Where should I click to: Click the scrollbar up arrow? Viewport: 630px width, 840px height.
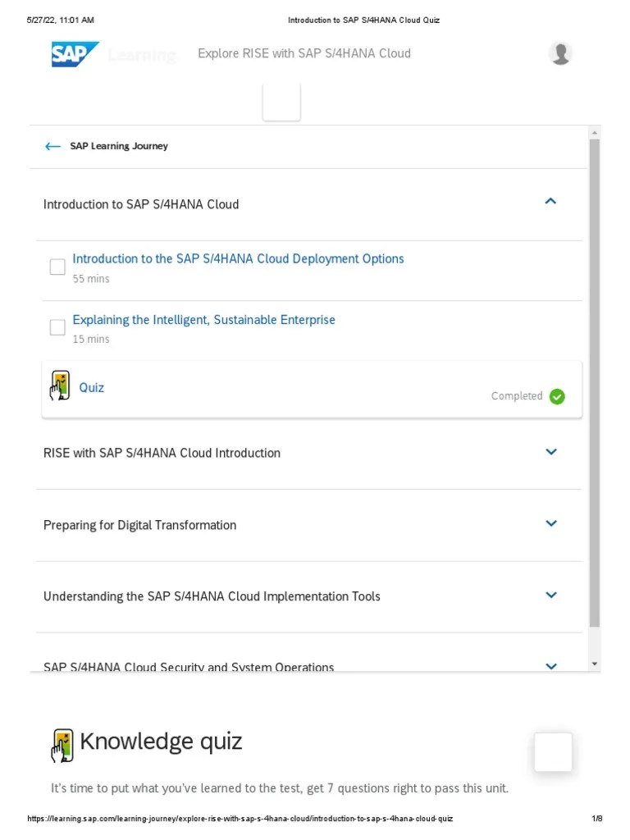pyautogui.click(x=594, y=132)
